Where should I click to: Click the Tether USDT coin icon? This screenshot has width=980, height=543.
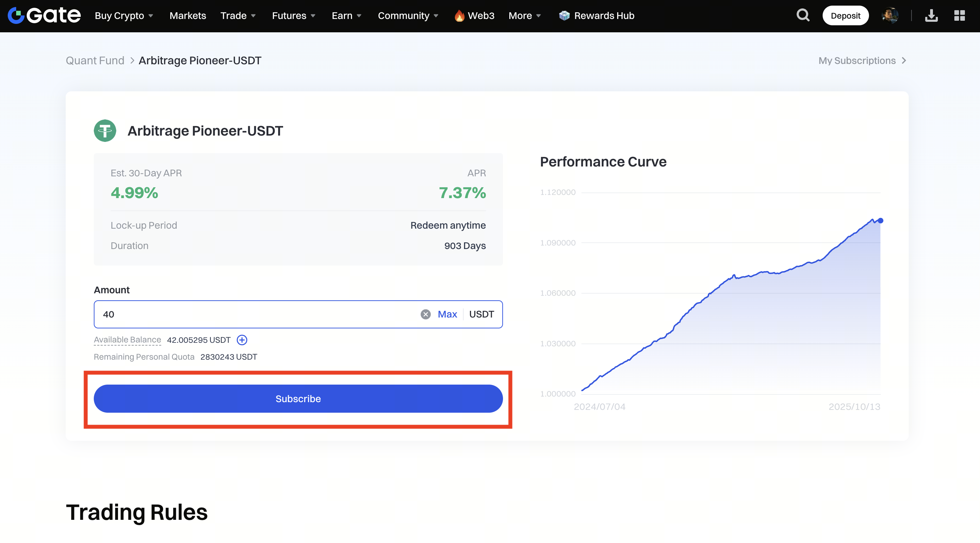(105, 131)
